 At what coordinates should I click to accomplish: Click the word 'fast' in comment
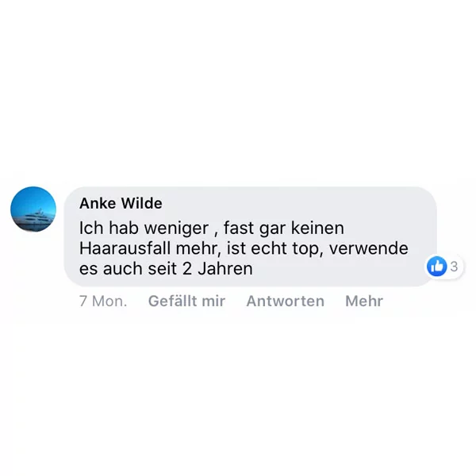tap(239, 228)
